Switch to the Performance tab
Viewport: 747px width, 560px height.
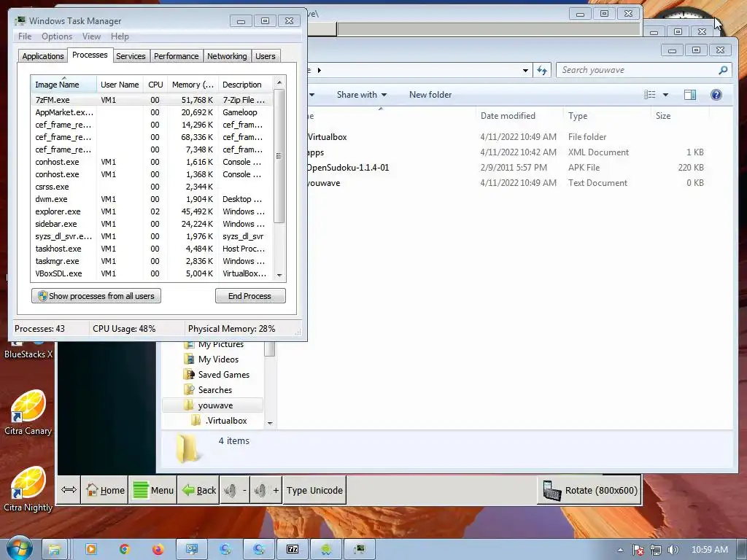[177, 56]
